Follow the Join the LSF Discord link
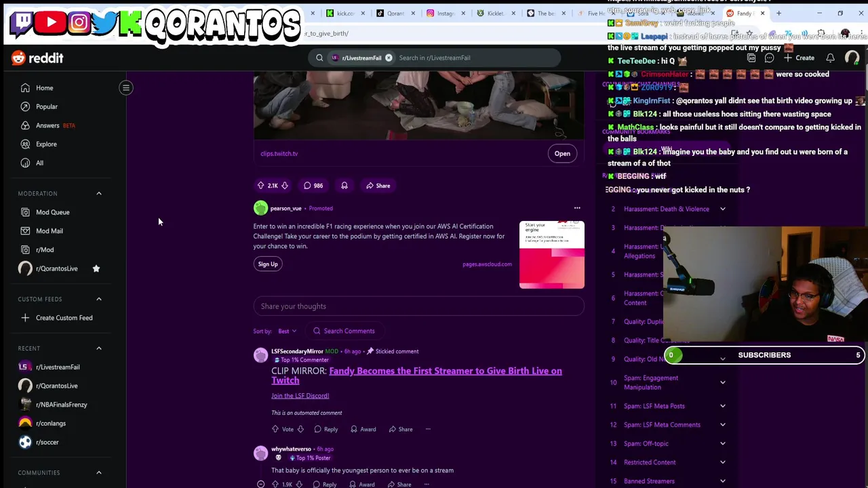 300,396
